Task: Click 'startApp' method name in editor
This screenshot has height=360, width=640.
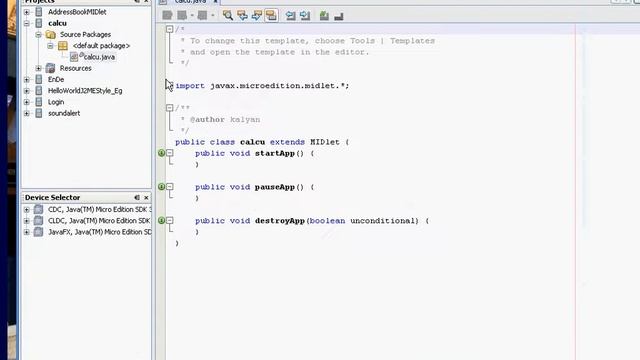Action: (275, 153)
